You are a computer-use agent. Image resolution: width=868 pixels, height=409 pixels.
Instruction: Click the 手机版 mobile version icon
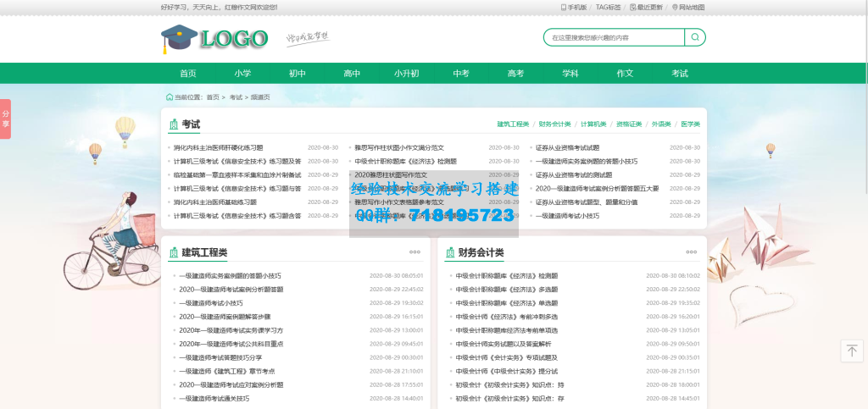tap(564, 7)
